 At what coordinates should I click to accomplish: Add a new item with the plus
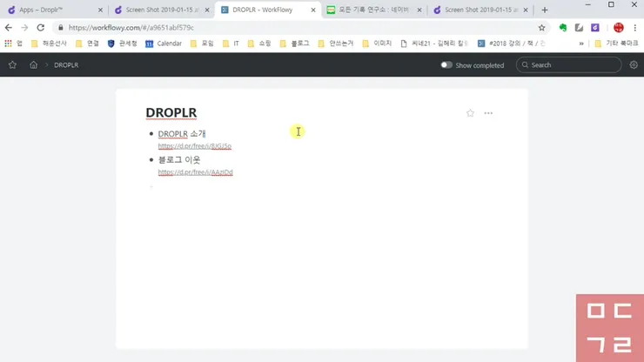pyautogui.click(x=151, y=186)
